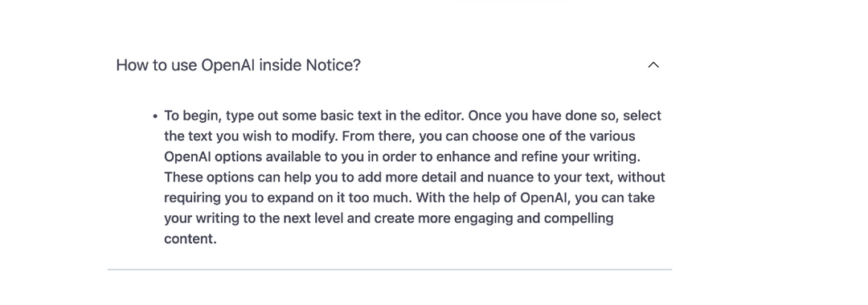
Task: Click 'With the help of OpenAI' text
Action: [x=492, y=197]
